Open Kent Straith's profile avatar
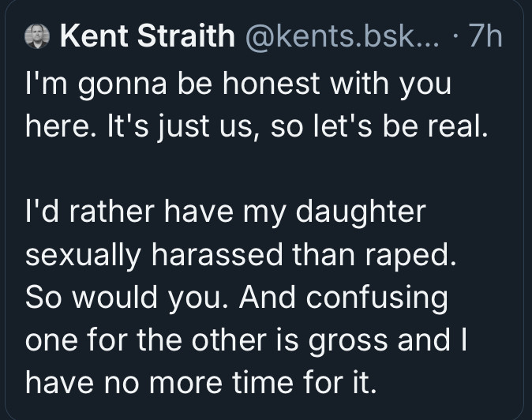This screenshot has height=420, width=532. (x=37, y=36)
